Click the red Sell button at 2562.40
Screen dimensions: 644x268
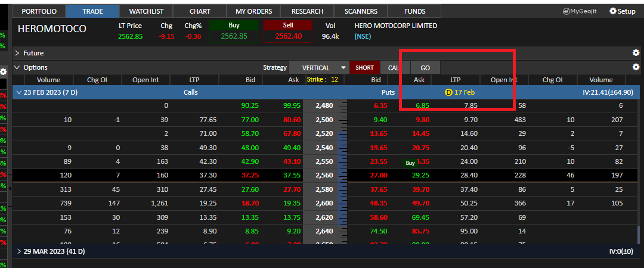click(x=289, y=32)
